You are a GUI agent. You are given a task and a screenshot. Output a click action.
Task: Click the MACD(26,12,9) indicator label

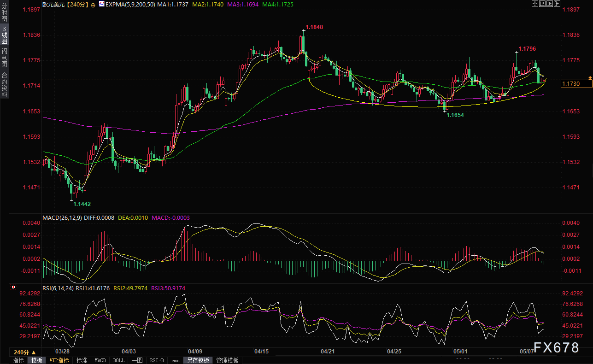click(x=62, y=218)
